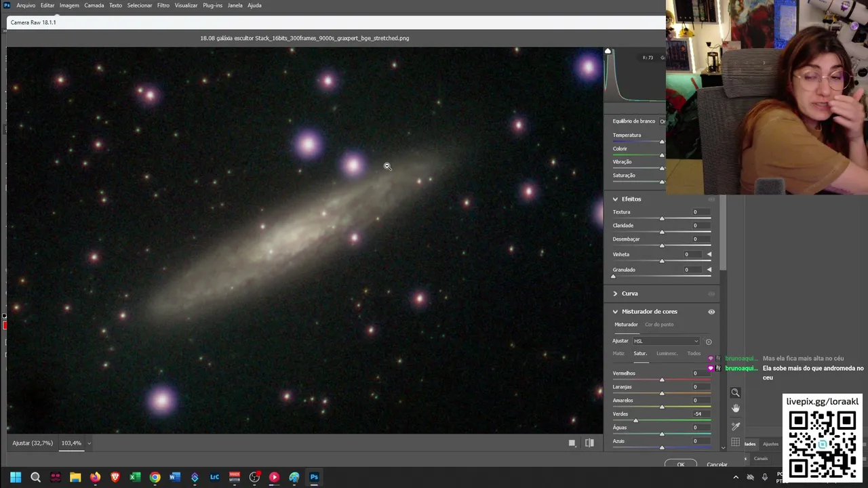
Task: Launch Brave browser from taskbar
Action: (115, 477)
